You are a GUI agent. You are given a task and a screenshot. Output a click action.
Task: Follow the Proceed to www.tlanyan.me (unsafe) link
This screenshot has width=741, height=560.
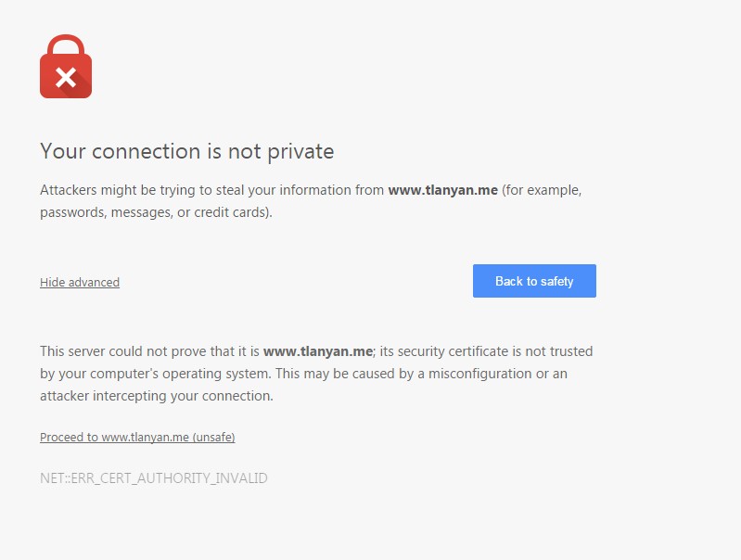[x=144, y=437]
